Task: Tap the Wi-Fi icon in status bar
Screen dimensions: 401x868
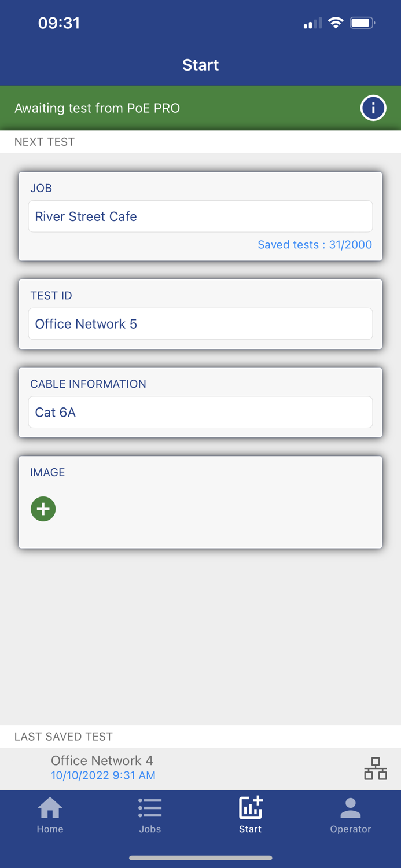Action: pyautogui.click(x=336, y=23)
